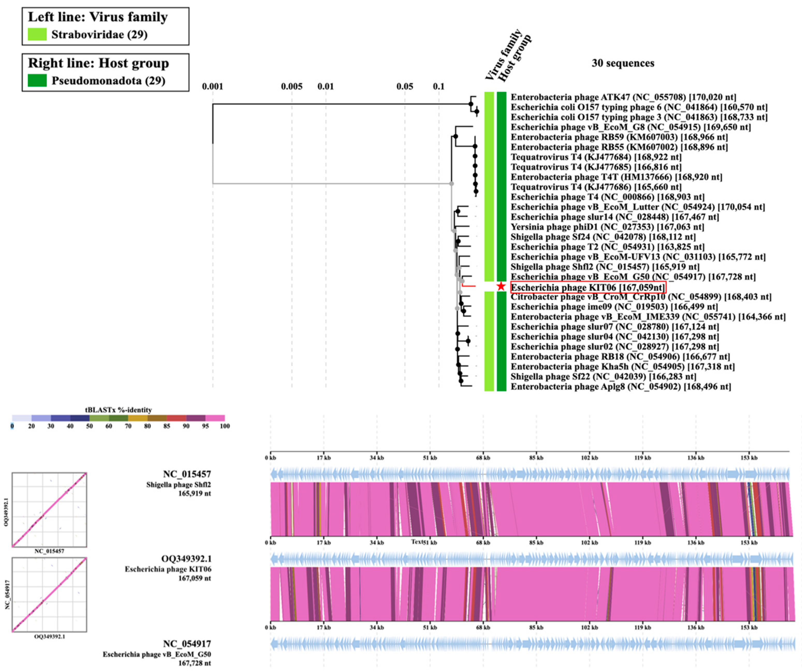This screenshot has width=802, height=672.
Task: Click the NC_054917 vs OQ349392.1 dot plot
Action: click(x=49, y=594)
